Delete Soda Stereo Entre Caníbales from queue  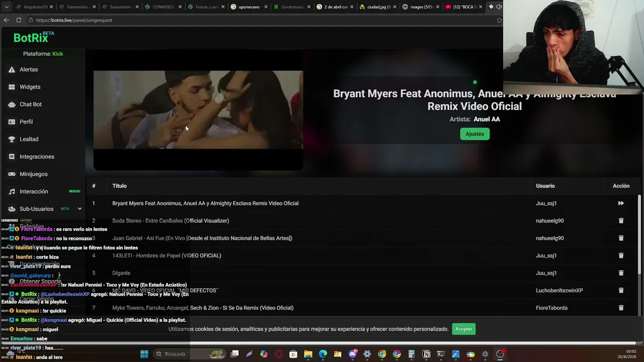[621, 221]
